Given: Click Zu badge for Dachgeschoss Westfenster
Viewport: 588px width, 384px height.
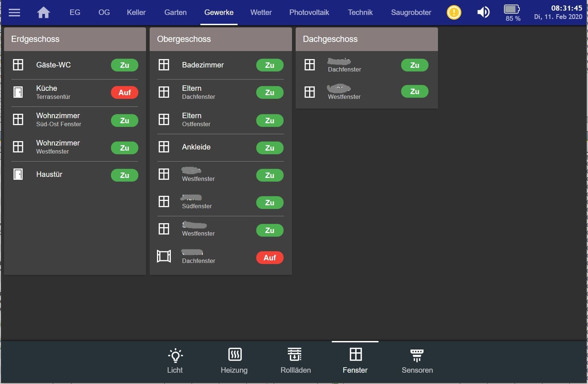Looking at the screenshot, I should [x=415, y=92].
